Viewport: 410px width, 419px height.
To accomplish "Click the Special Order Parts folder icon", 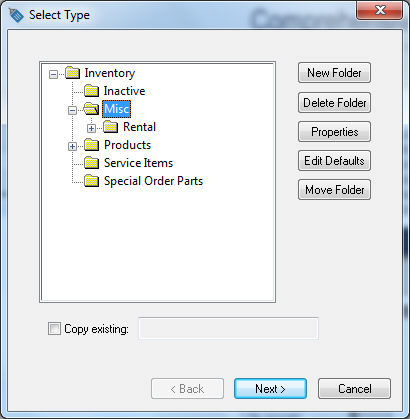I will [91, 181].
